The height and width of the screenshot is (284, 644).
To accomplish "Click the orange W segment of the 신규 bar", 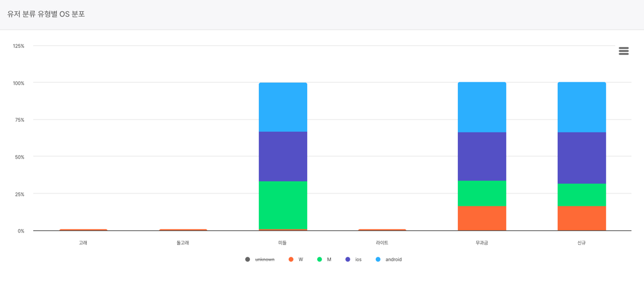I will (581, 218).
